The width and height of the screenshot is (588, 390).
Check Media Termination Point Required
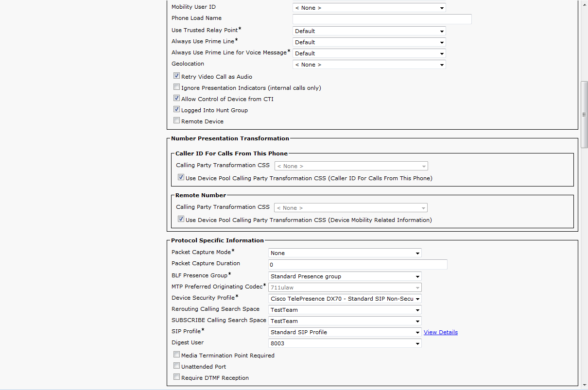pos(177,355)
